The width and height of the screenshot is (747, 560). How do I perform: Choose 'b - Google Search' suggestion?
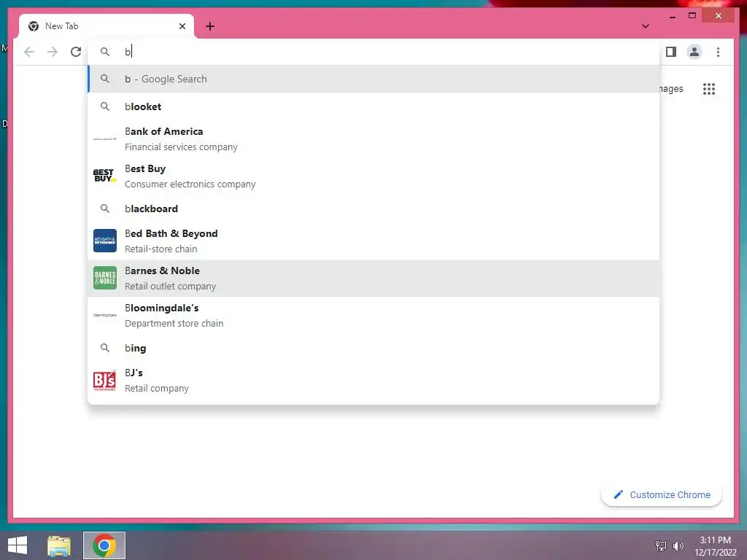[373, 79]
